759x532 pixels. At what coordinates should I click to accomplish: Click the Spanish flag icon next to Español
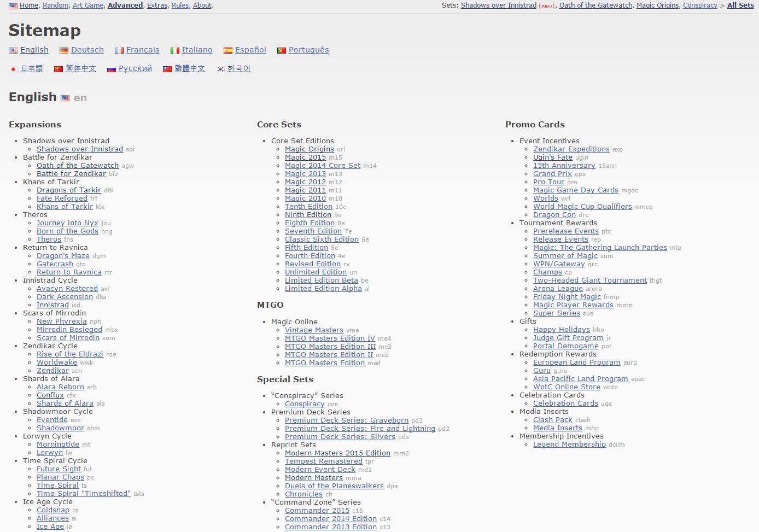(x=228, y=50)
